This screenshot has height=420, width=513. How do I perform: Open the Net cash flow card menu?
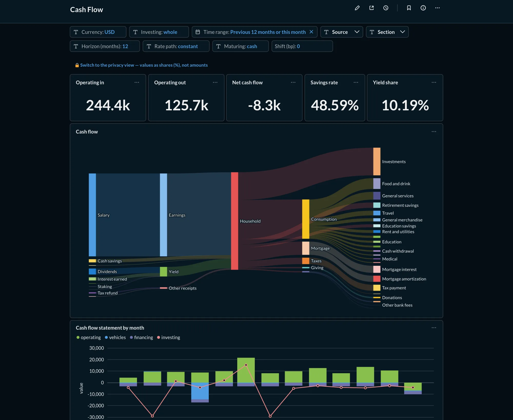[293, 82]
